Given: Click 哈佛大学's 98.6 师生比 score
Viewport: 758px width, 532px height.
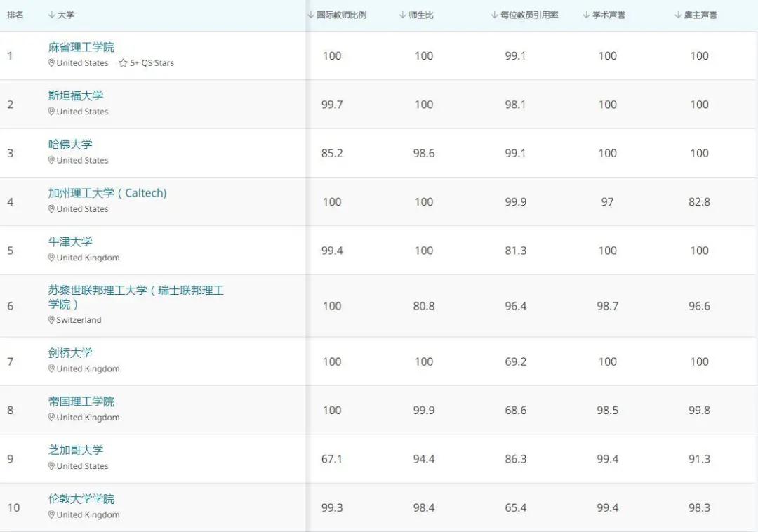Looking at the screenshot, I should point(424,154).
